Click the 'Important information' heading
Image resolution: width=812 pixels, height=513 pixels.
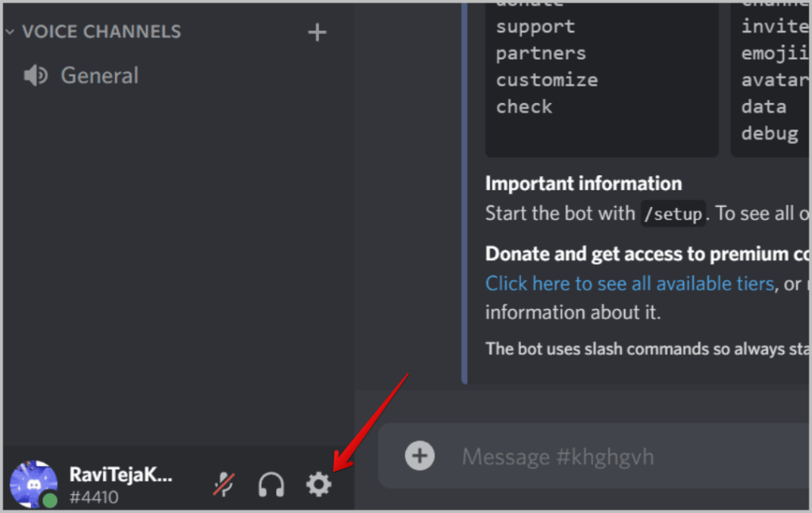584,184
